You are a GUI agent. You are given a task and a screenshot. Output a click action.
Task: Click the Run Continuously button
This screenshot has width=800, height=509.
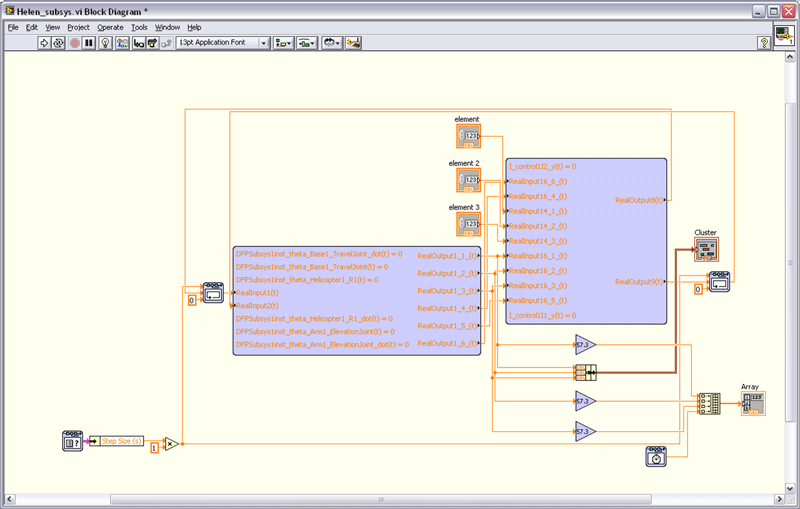[x=59, y=43]
